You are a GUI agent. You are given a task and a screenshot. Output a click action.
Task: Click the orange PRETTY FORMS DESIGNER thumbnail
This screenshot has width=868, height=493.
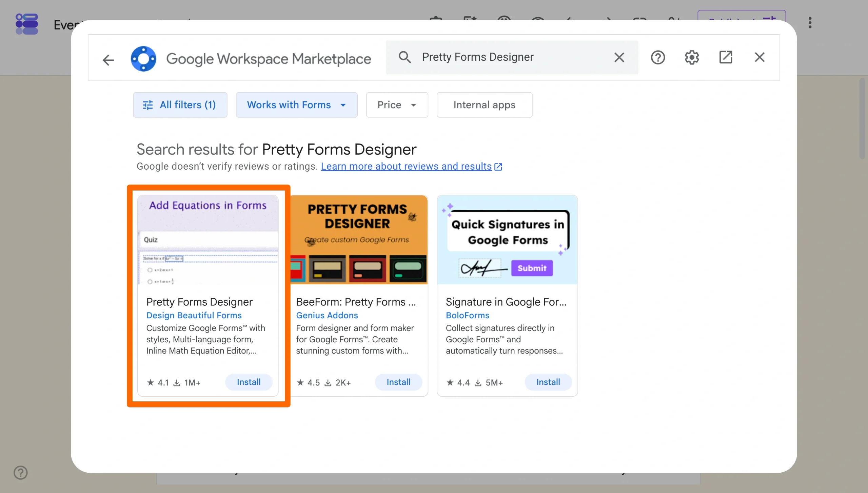[x=359, y=240]
